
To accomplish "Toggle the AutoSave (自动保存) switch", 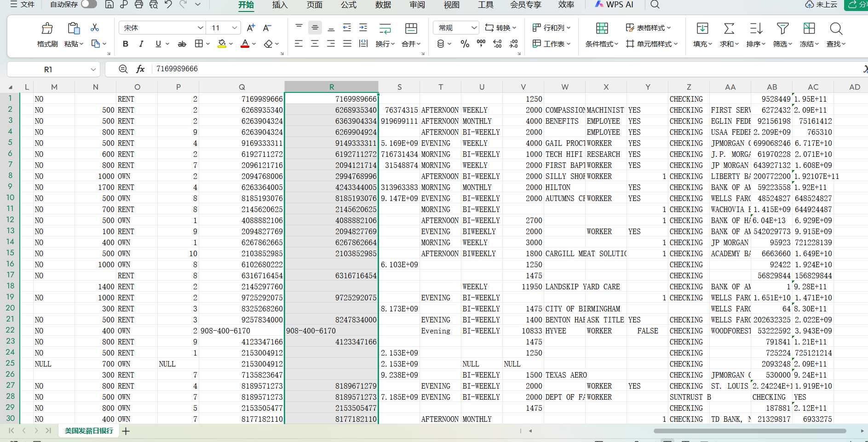I will coord(89,4).
